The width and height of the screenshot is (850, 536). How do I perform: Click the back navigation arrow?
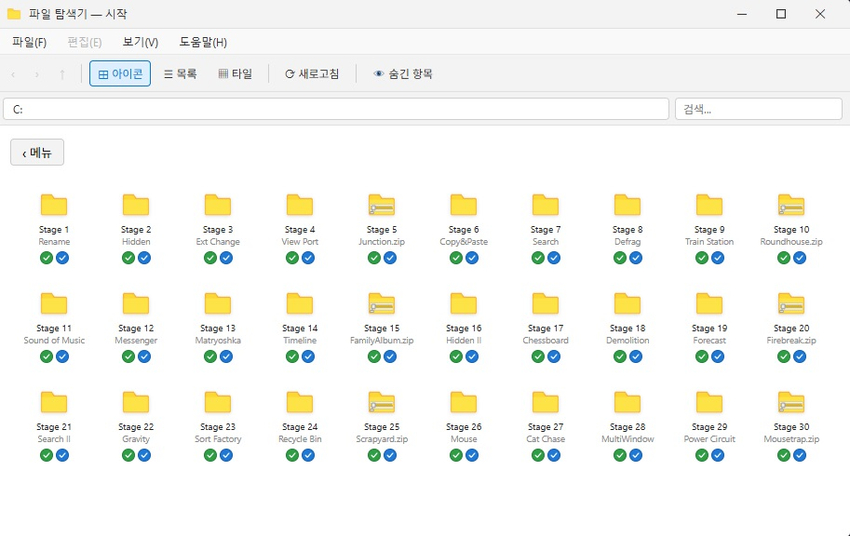tap(13, 74)
